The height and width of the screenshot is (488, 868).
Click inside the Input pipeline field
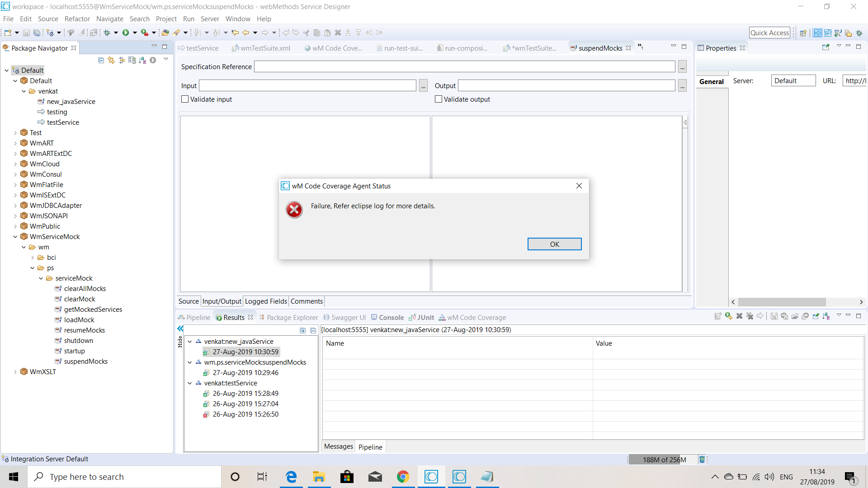[x=307, y=85]
